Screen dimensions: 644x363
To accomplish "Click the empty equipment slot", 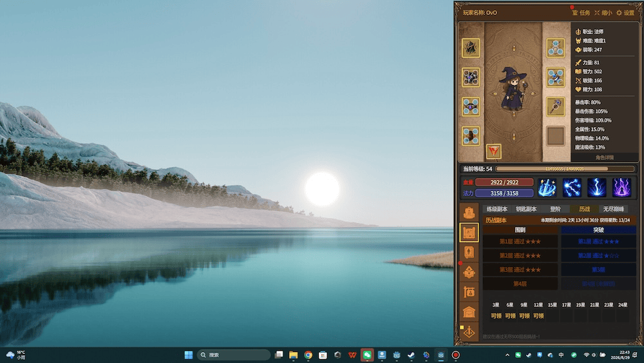I will point(555,136).
